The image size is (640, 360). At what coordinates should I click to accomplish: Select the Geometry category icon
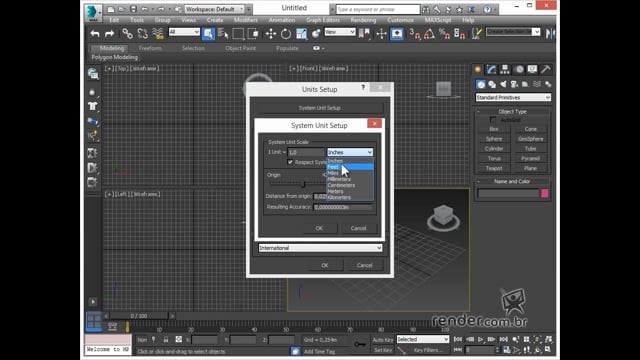[x=481, y=84]
